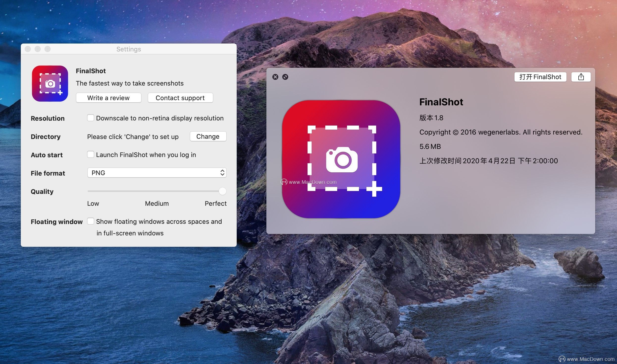The image size is (617, 364).
Task: Click the share icon button in preview window
Action: (x=581, y=77)
